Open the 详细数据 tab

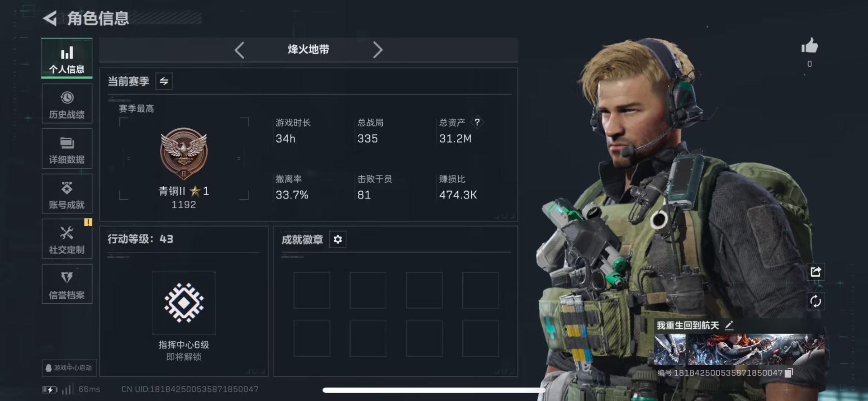(67, 149)
